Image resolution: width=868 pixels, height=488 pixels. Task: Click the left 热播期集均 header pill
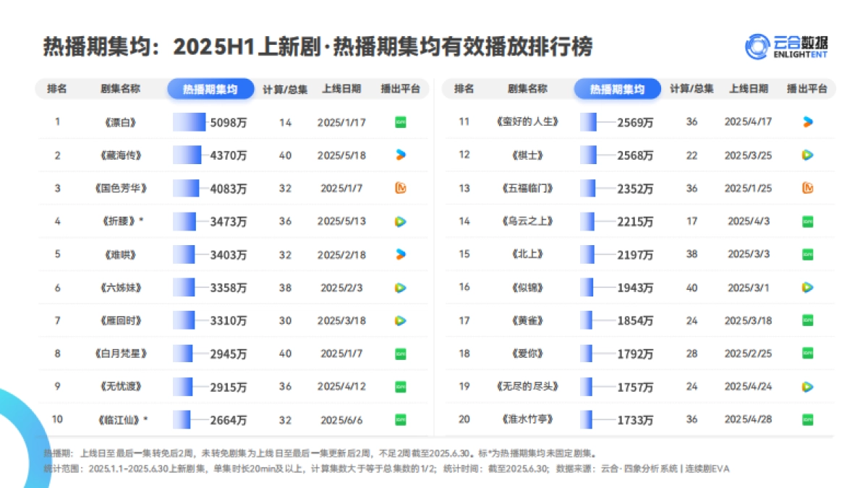pyautogui.click(x=210, y=89)
